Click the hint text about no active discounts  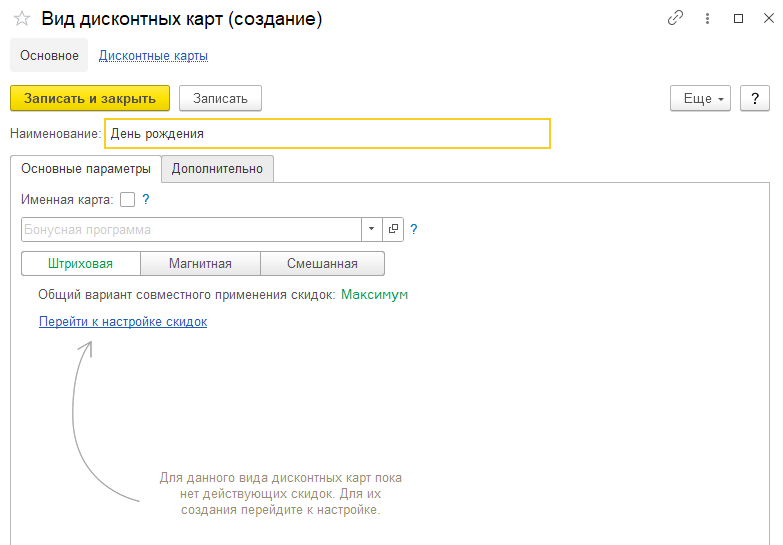[x=281, y=494]
